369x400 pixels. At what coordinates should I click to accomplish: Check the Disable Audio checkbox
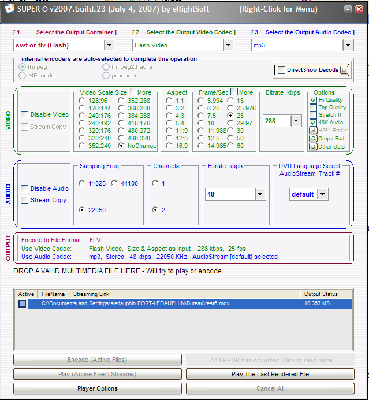[25, 189]
